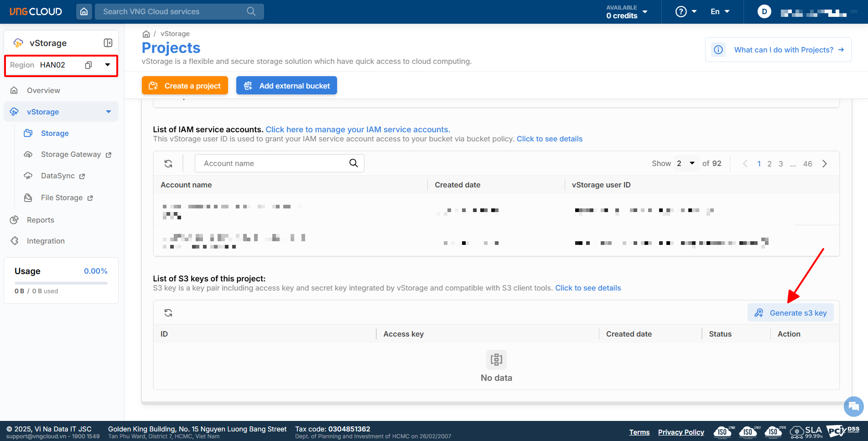
Task: Click the home icon in top navigation bar
Action: tap(84, 11)
